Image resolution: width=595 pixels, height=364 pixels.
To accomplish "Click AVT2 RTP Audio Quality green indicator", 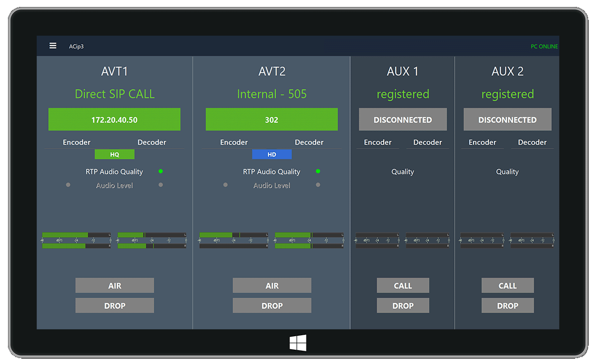I will [318, 171].
